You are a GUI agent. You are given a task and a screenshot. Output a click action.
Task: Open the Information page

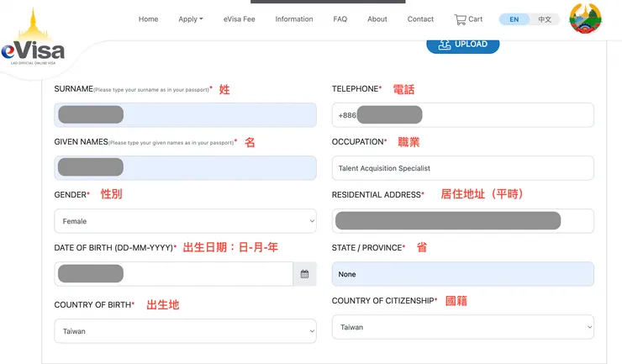tap(294, 19)
